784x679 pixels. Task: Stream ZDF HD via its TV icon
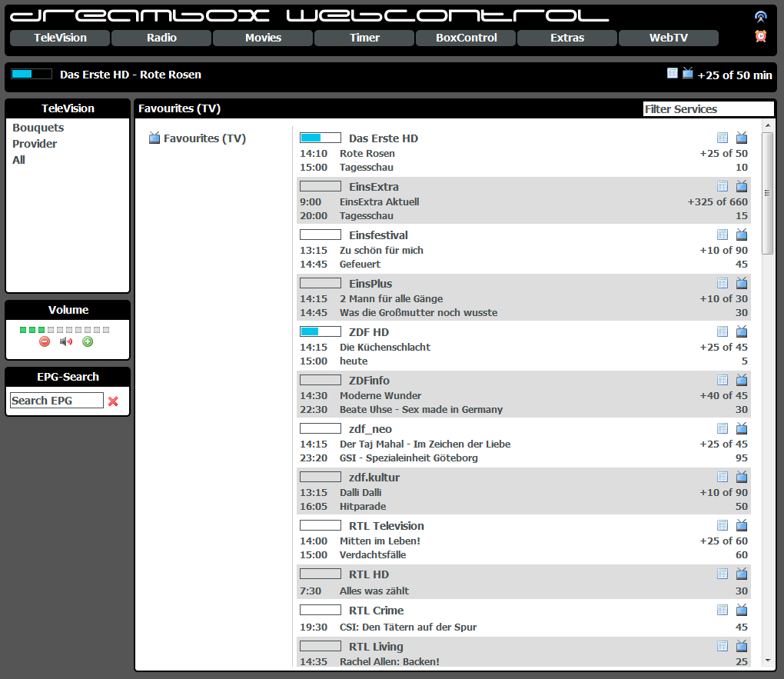coord(742,331)
